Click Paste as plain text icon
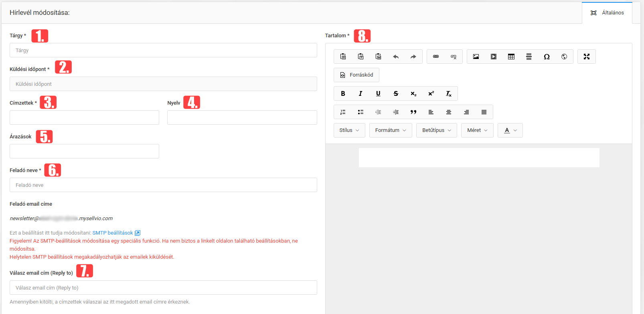Viewport: 644px width, 314px height. 360,57
